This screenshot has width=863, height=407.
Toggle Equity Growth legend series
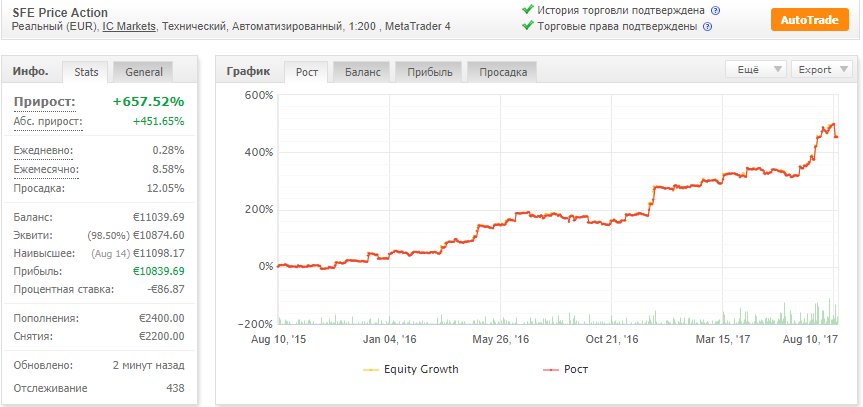tap(411, 369)
